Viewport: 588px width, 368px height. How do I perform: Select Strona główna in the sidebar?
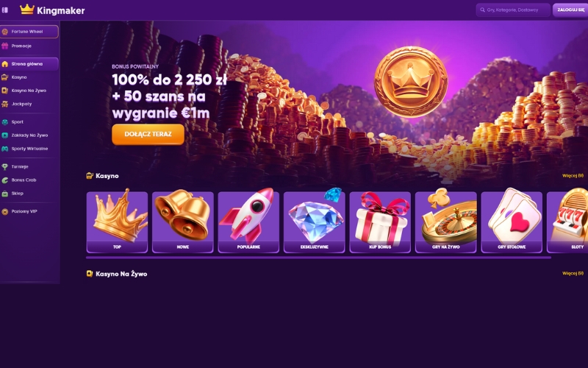pos(29,64)
